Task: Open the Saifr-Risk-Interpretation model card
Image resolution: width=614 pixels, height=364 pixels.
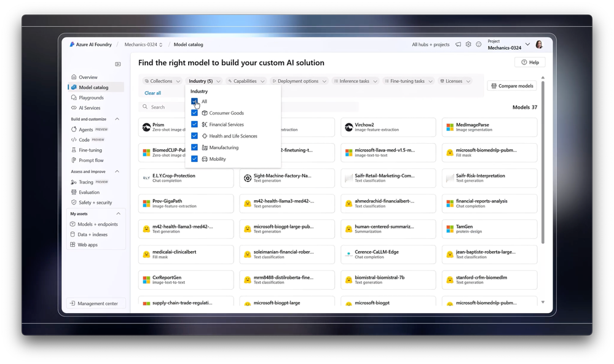Action: pos(489,178)
